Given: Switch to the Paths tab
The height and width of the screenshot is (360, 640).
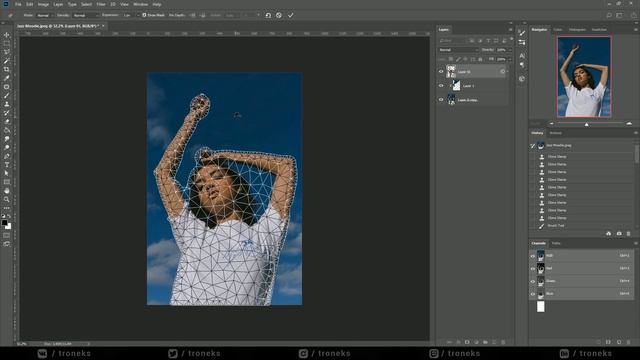Looking at the screenshot, I should pos(556,243).
